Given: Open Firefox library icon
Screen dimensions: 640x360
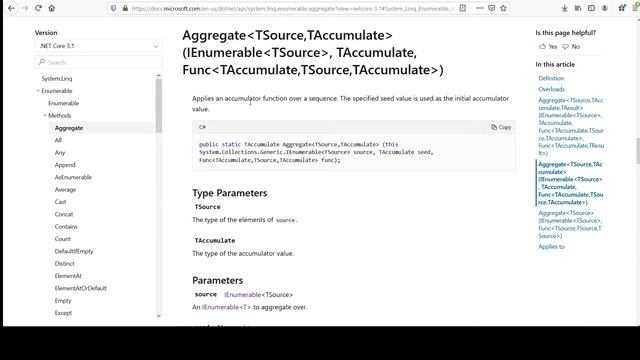Looking at the screenshot, I should point(578,8).
